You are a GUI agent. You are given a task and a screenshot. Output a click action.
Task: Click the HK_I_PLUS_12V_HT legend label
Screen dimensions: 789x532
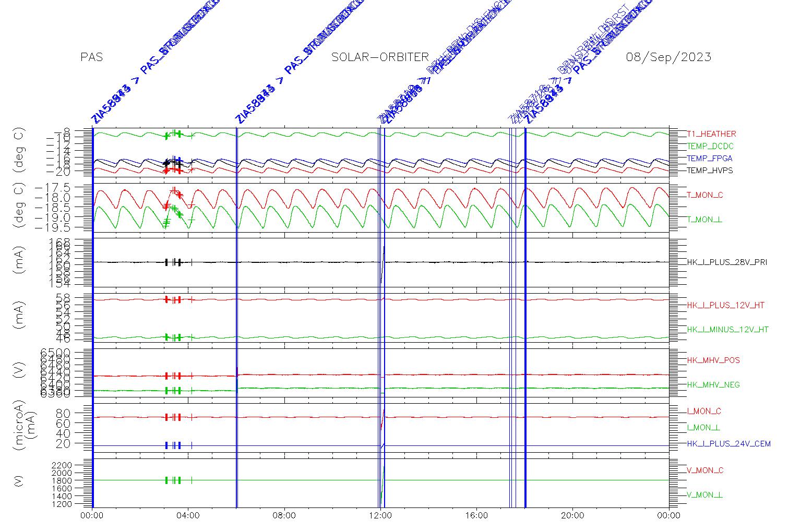point(725,305)
